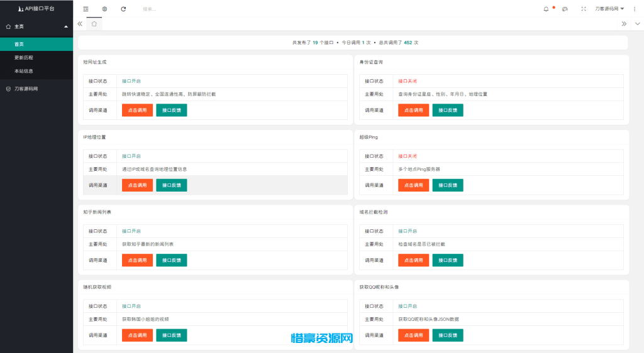Open the theme palette icon
Viewport: 644px width, 353px height.
click(565, 9)
